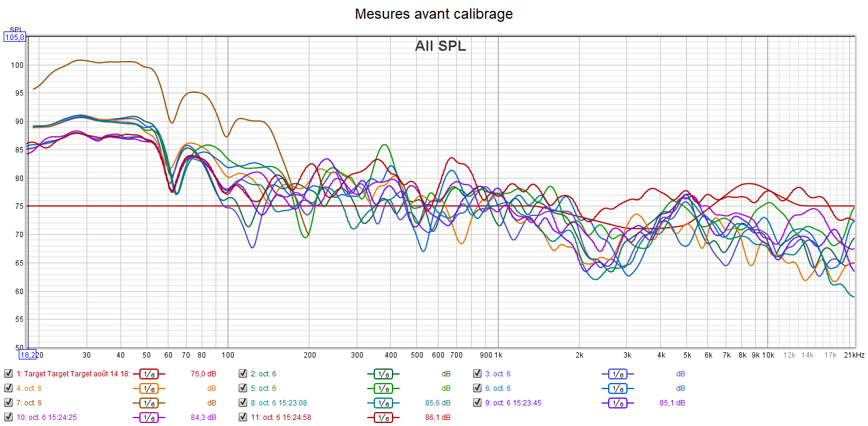Click the green 1/6 smoothing icon for trace 2

(383, 374)
